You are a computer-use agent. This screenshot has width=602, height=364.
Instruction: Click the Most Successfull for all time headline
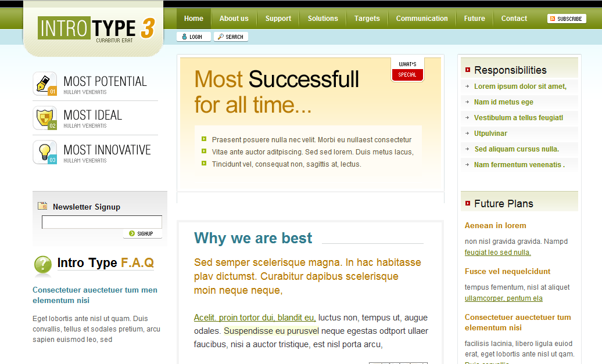tap(277, 92)
